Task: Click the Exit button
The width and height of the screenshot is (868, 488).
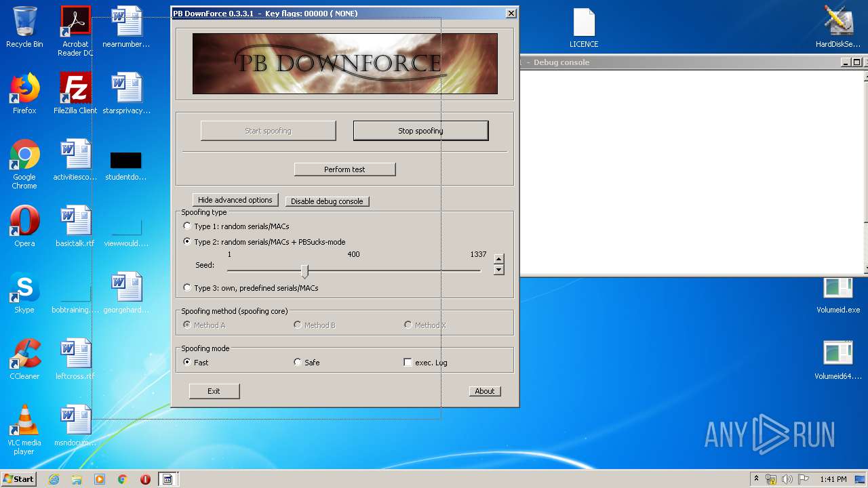Action: 214,391
